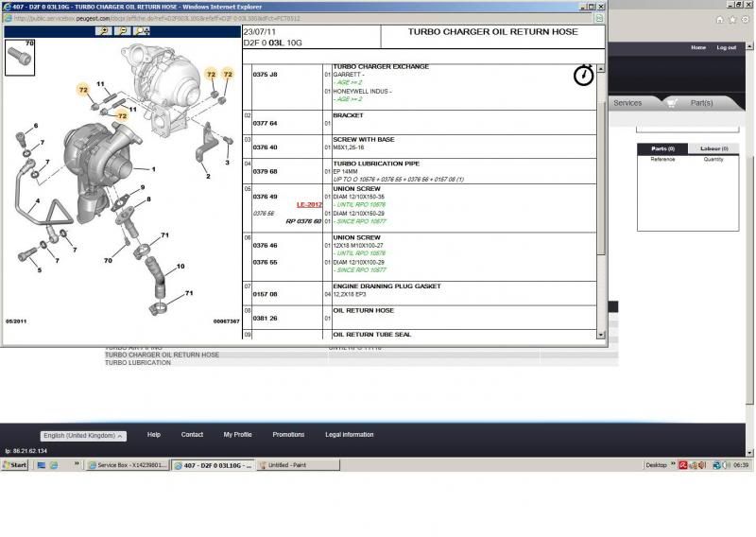Click part reference 0375 J8

(266, 75)
